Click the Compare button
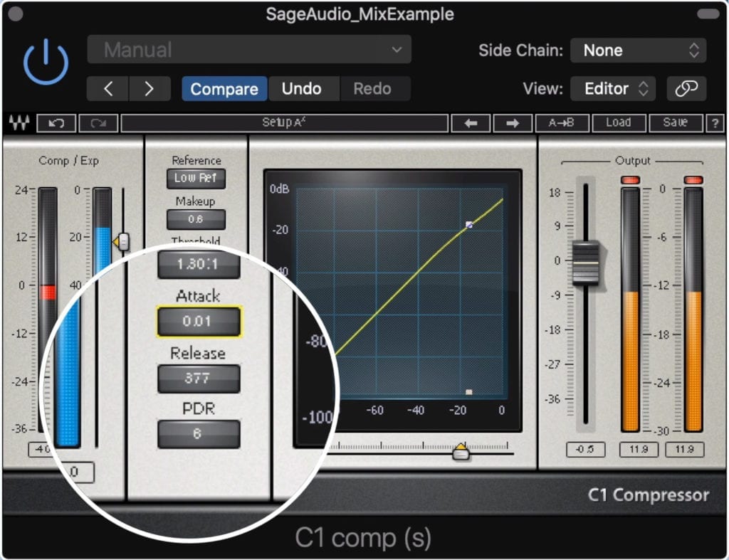The height and width of the screenshot is (560, 729). click(224, 88)
